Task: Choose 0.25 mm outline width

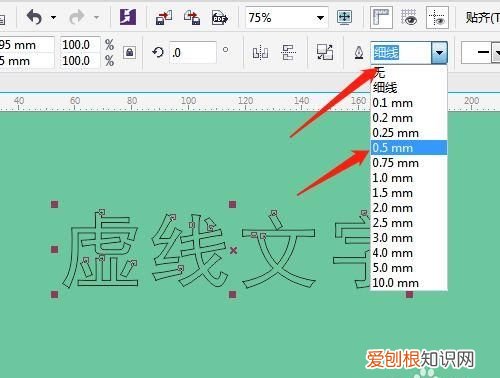Action: (409, 133)
